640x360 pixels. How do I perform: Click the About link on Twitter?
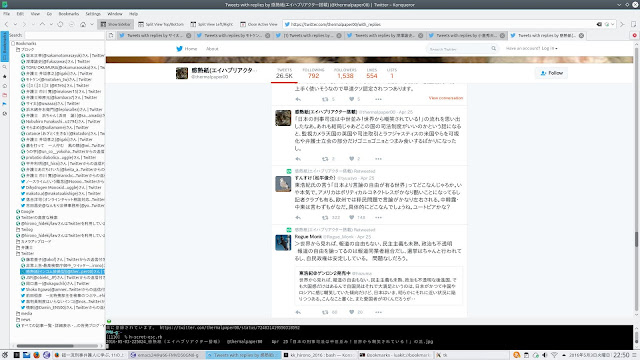point(212,49)
